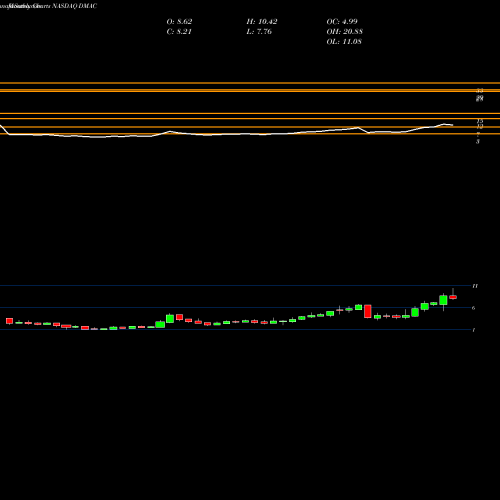500x500 pixels.
Task: Click the 11 price axis label
Action: (475, 286)
